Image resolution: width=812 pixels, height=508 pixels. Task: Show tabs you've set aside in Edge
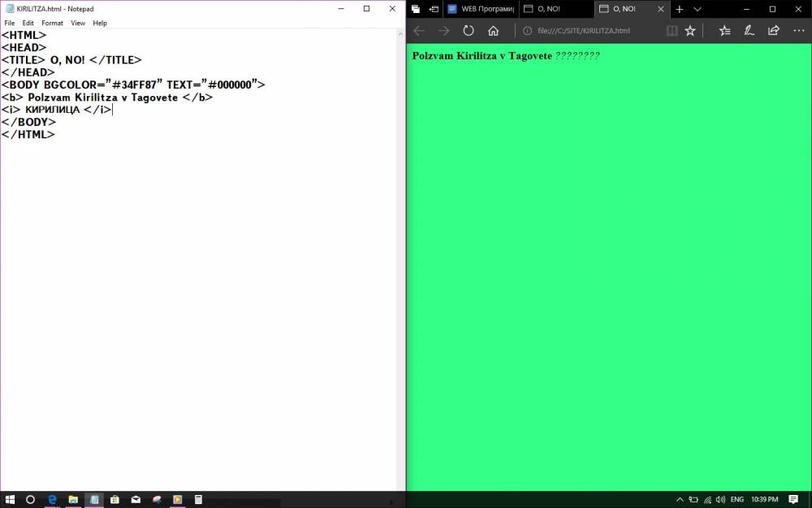click(x=415, y=9)
